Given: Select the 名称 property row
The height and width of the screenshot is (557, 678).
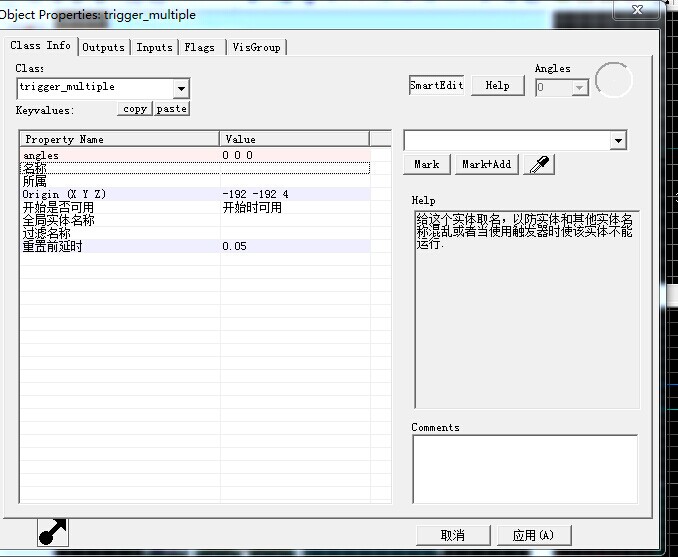Looking at the screenshot, I should point(195,168).
